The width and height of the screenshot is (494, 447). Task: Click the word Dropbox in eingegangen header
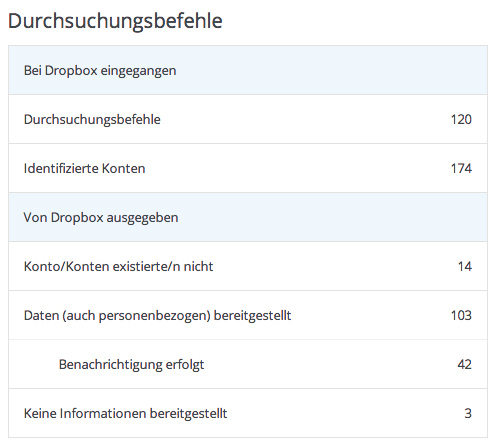(71, 71)
